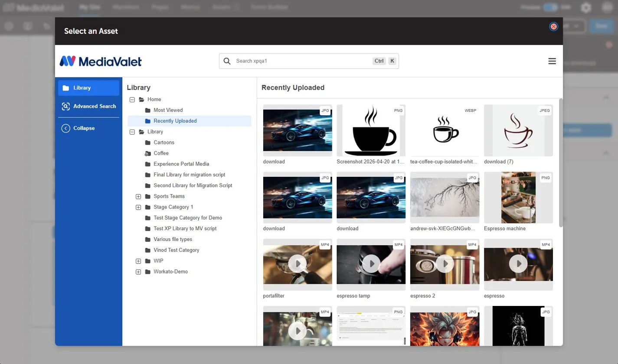This screenshot has width=618, height=364.
Task: Click the Various file types folder icon
Action: tap(147, 239)
